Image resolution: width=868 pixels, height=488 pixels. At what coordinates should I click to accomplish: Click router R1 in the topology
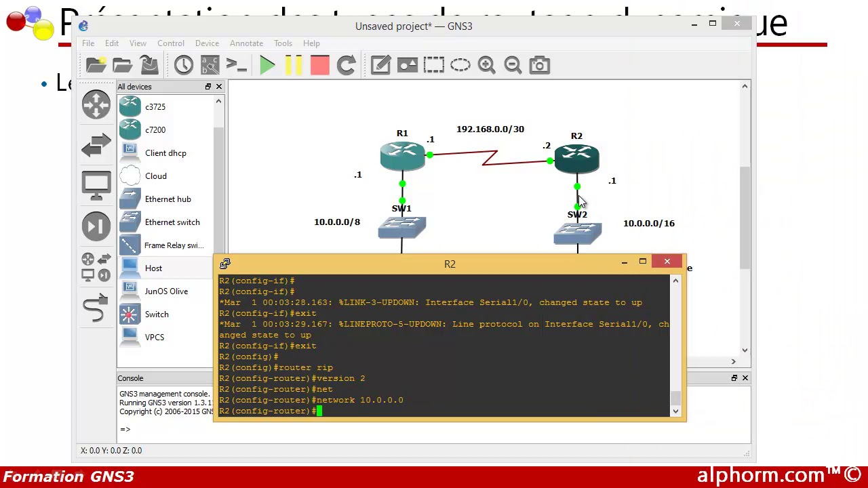pos(403,156)
